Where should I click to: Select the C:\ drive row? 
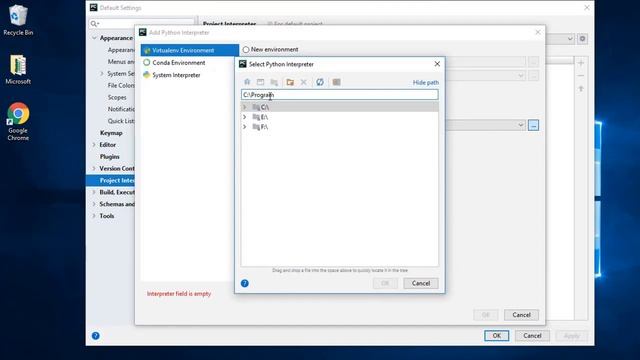click(x=340, y=107)
